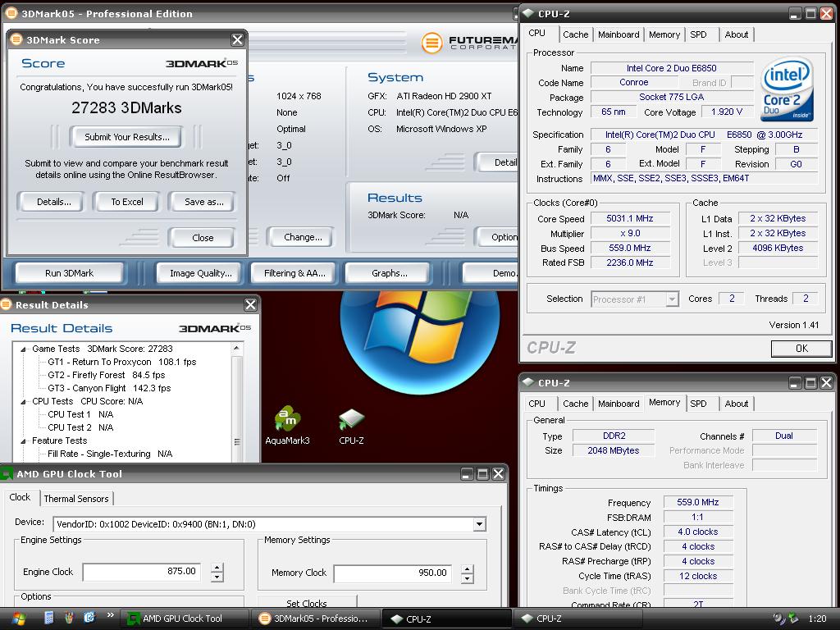Switch to AMD GPU Clock Tool taskbar button

185,619
